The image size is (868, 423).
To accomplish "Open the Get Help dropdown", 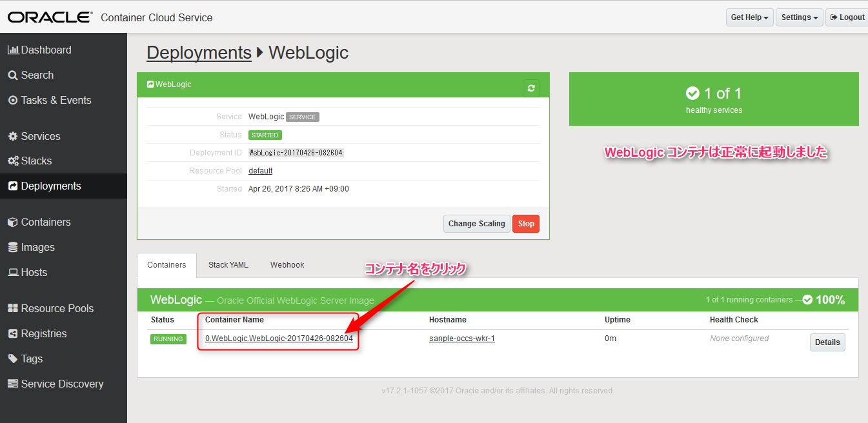I will click(x=749, y=17).
